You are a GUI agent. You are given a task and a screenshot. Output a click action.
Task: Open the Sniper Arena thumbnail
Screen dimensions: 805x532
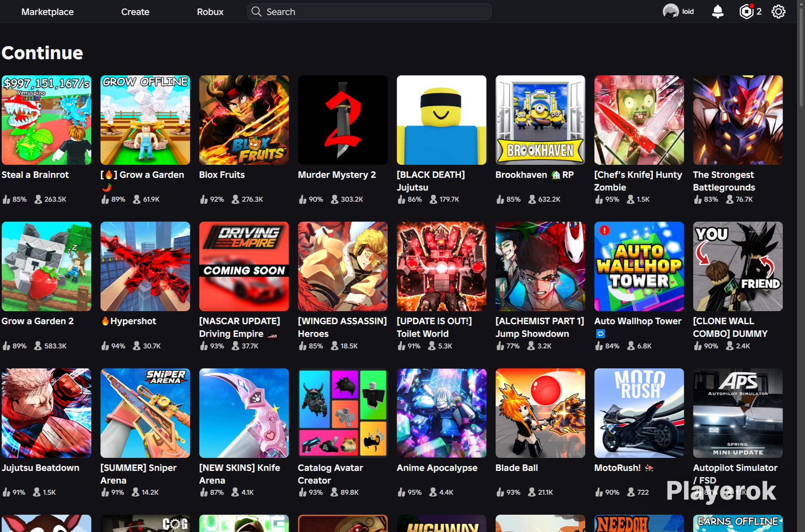click(145, 413)
